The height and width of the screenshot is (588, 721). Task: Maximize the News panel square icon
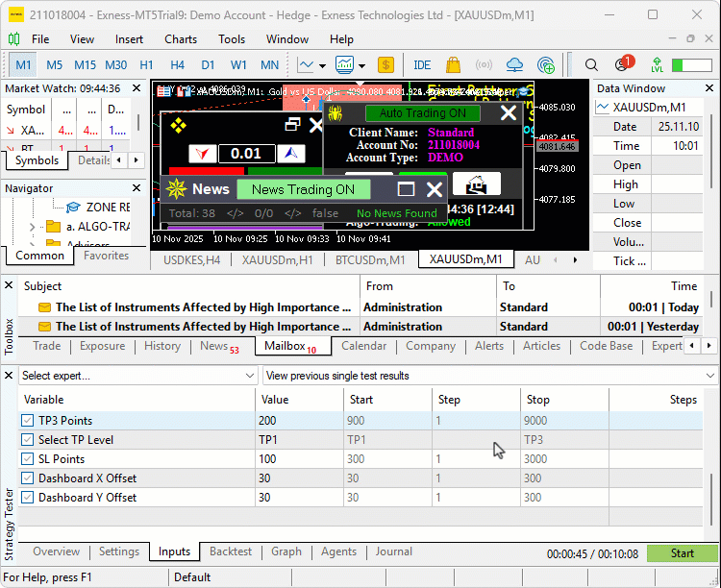(406, 189)
